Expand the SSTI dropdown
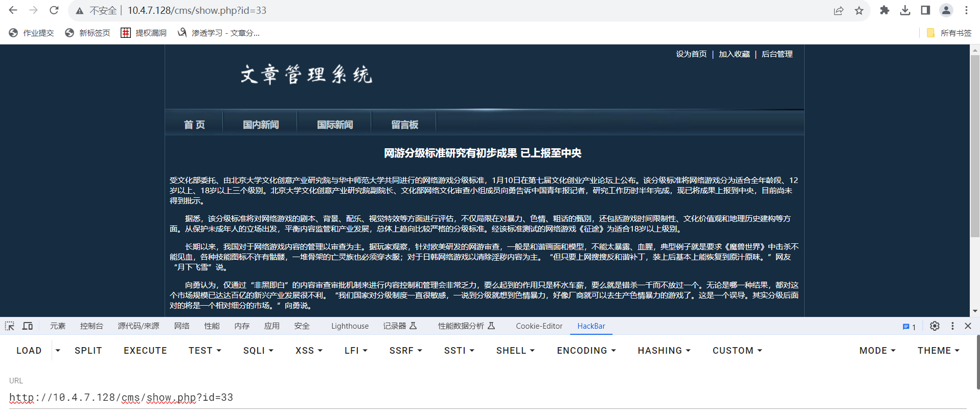 point(459,351)
